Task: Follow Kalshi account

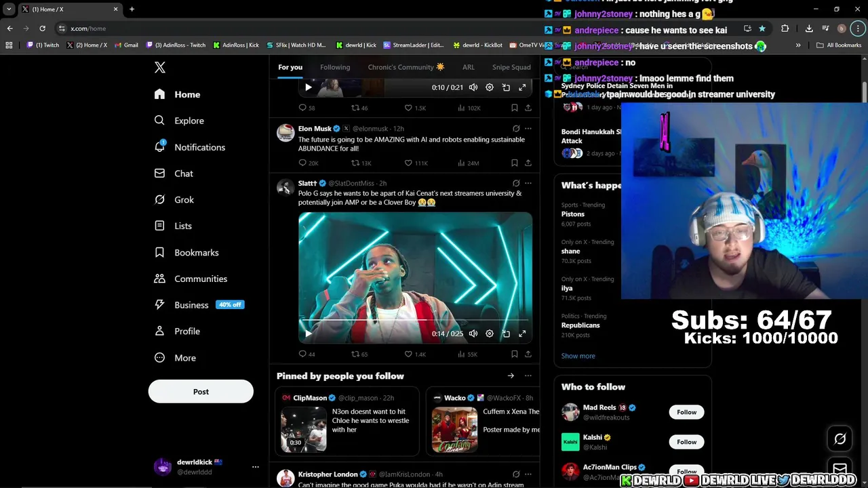Action: coord(686,442)
